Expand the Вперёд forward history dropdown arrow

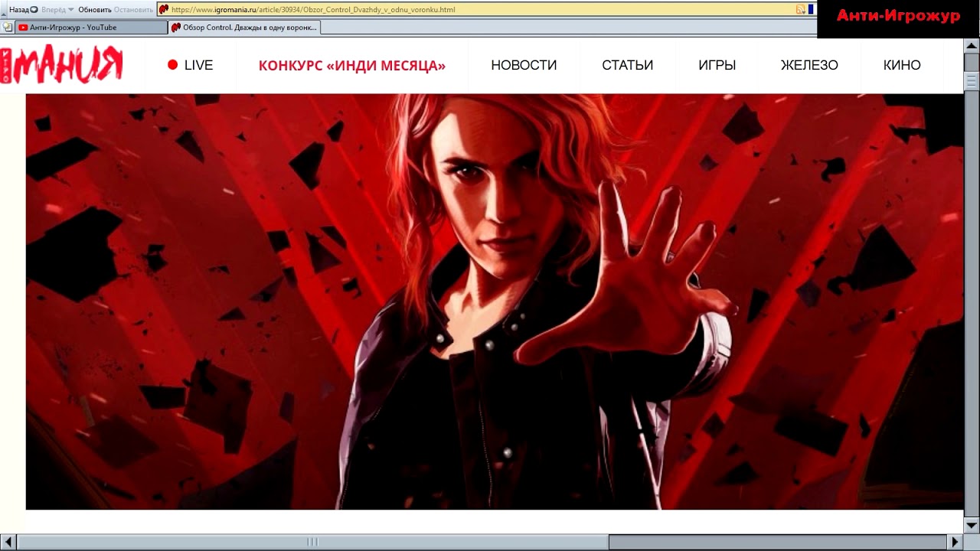[70, 10]
